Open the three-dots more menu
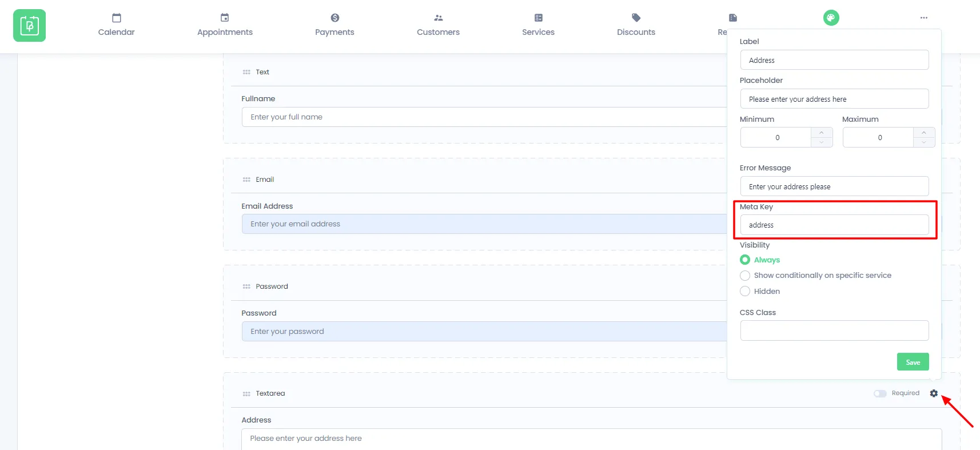Image resolution: width=980 pixels, height=450 pixels. coord(923,18)
